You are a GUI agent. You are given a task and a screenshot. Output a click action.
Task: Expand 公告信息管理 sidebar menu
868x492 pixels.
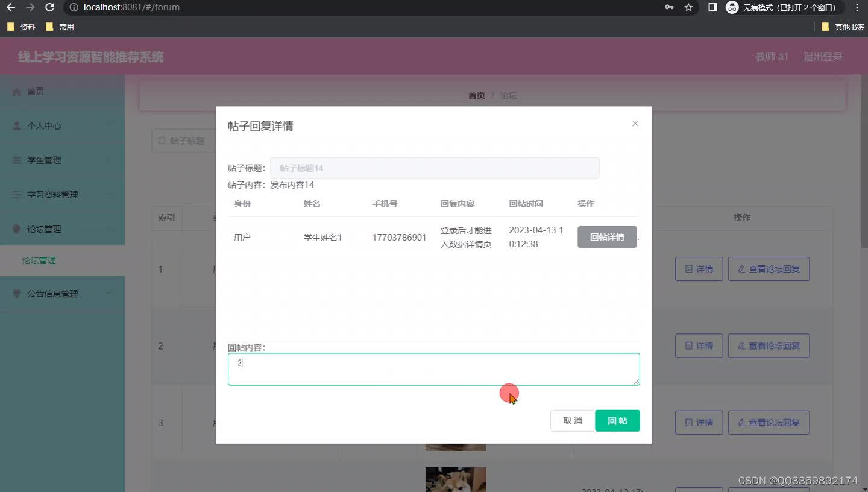click(x=62, y=294)
